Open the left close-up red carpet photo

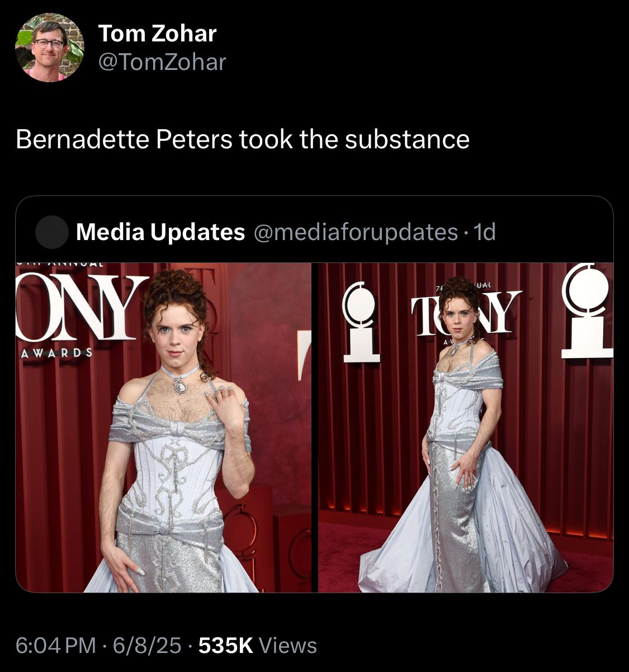pyautogui.click(x=163, y=427)
